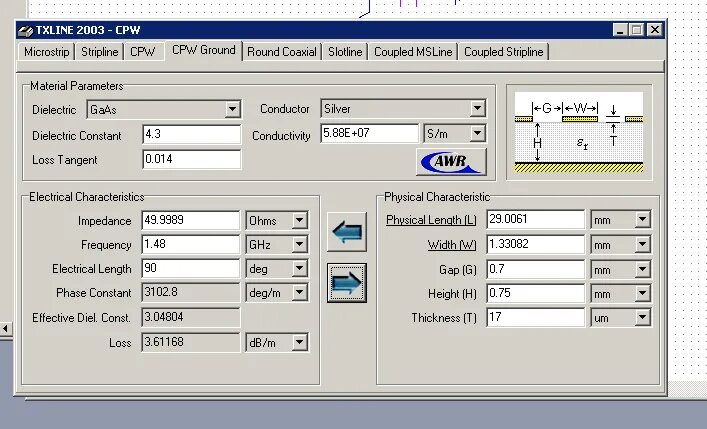Click the Loss Tangent input field
Image resolution: width=707 pixels, height=429 pixels.
(x=192, y=159)
